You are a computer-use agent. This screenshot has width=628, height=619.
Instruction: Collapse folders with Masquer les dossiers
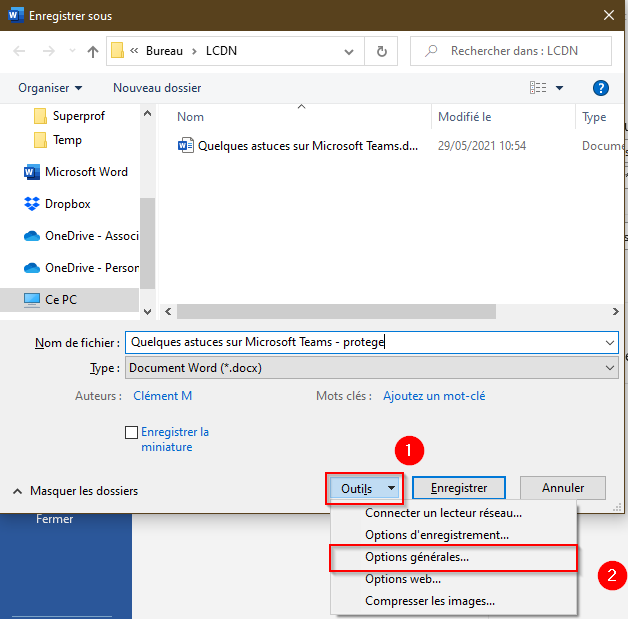click(x=74, y=491)
